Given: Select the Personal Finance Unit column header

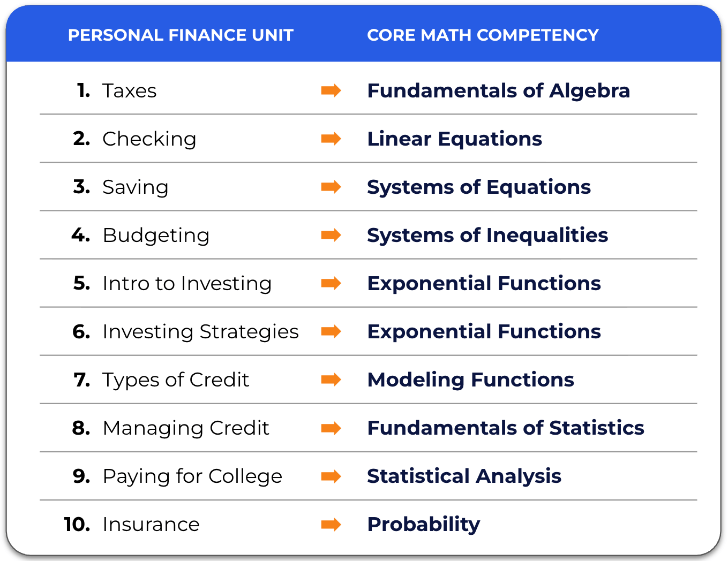Looking at the screenshot, I should click(x=181, y=35).
